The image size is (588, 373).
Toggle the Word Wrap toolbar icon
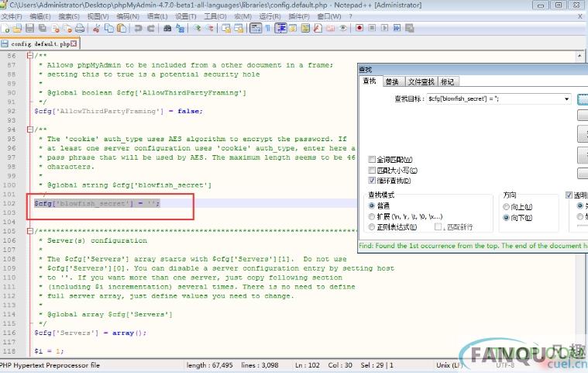(256, 28)
